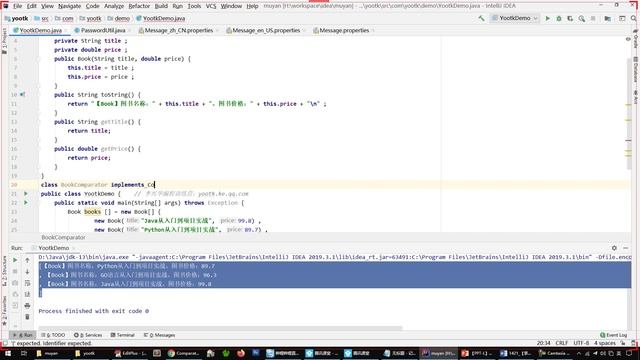Open the TODO tool window
Screen dimensions: 640x360
click(x=53, y=335)
